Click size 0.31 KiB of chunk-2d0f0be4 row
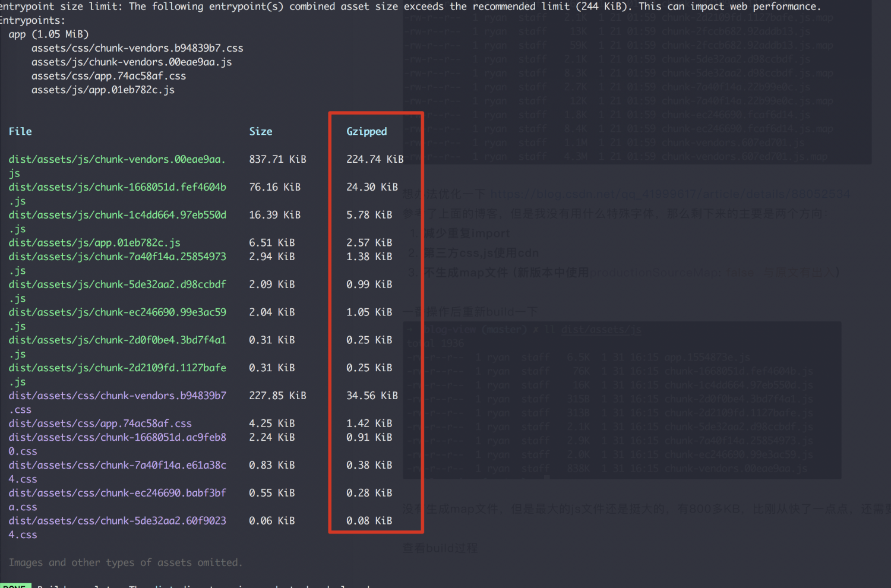This screenshot has height=588, width=891. tap(272, 340)
